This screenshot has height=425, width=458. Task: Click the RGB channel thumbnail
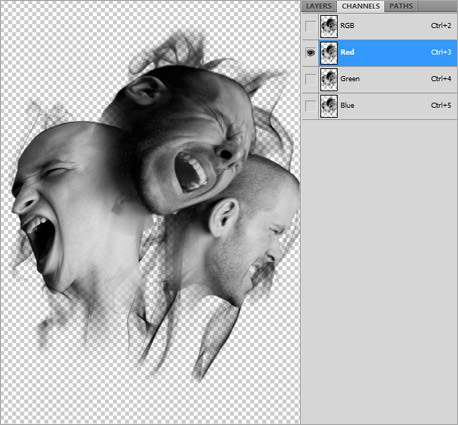pos(329,26)
